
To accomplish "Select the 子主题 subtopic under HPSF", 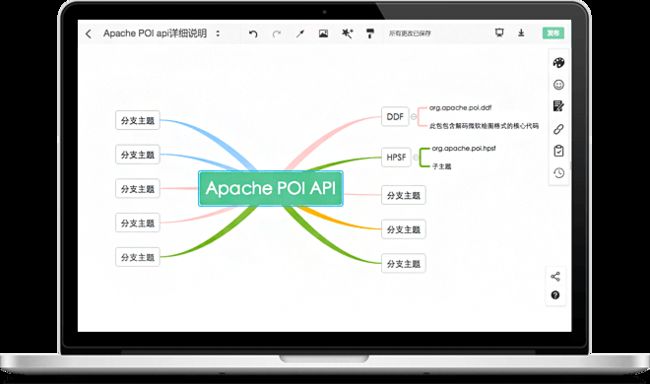I will (x=441, y=166).
